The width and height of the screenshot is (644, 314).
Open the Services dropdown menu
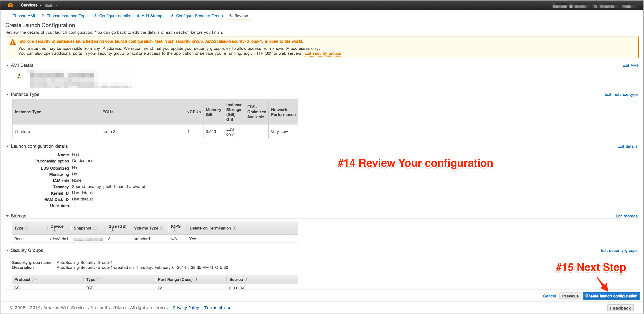(x=31, y=5)
